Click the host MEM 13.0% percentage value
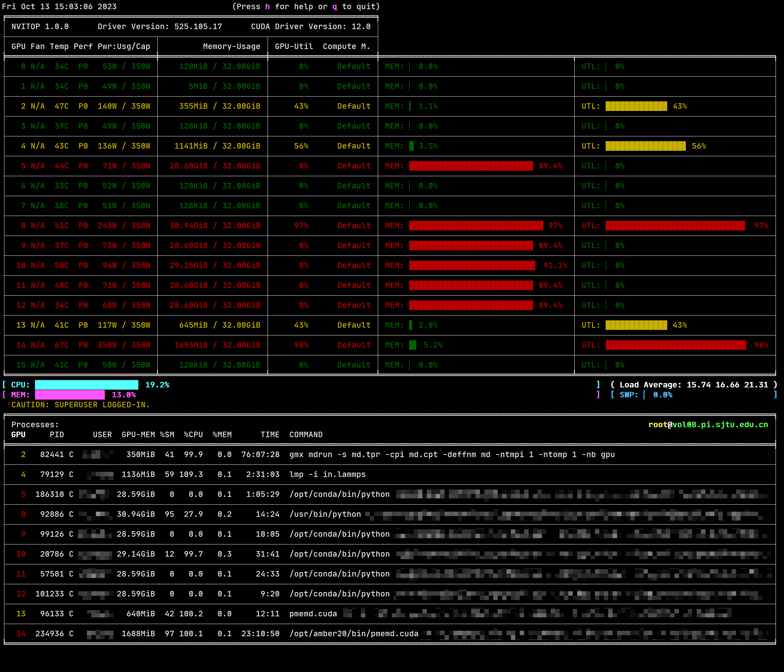This screenshot has width=784, height=672. tap(124, 395)
